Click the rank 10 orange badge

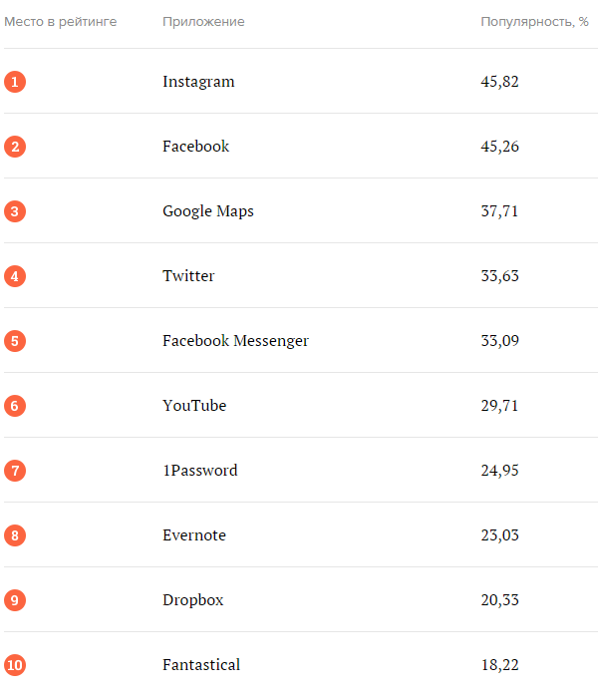point(15,665)
